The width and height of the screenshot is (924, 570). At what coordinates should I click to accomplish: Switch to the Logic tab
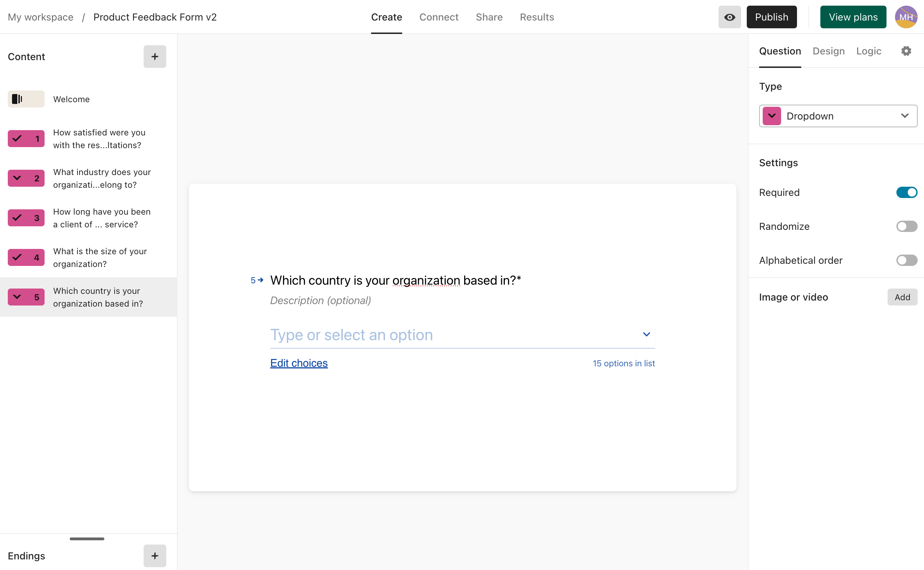(868, 51)
